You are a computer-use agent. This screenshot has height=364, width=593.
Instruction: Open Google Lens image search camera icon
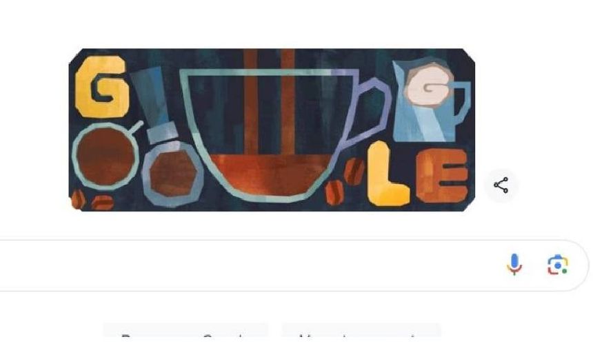coord(557,265)
